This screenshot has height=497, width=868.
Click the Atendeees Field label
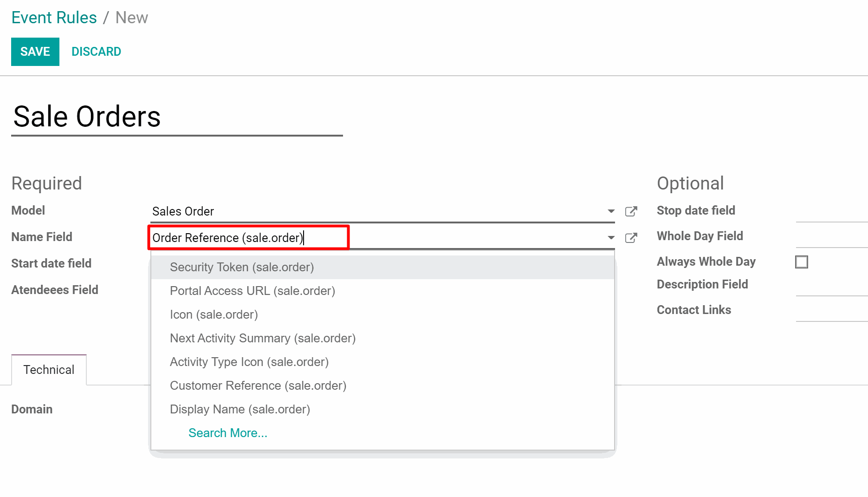(x=55, y=290)
